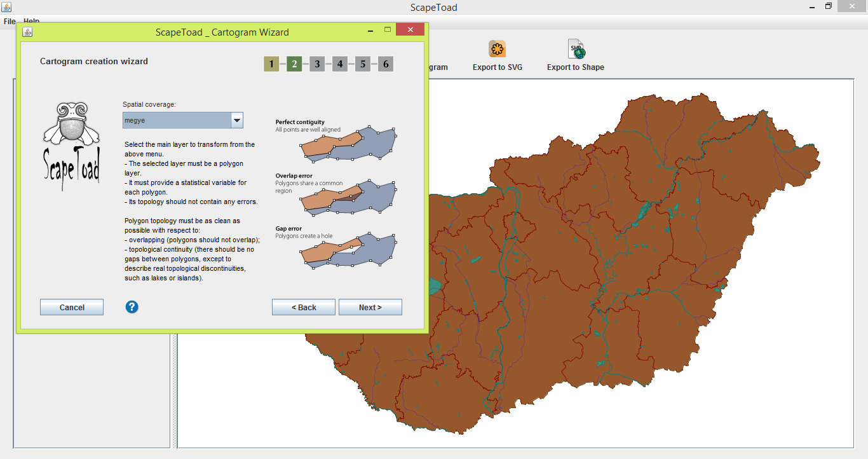This screenshot has height=459, width=868.
Task: Select wizard step 2 indicator
Action: click(294, 64)
